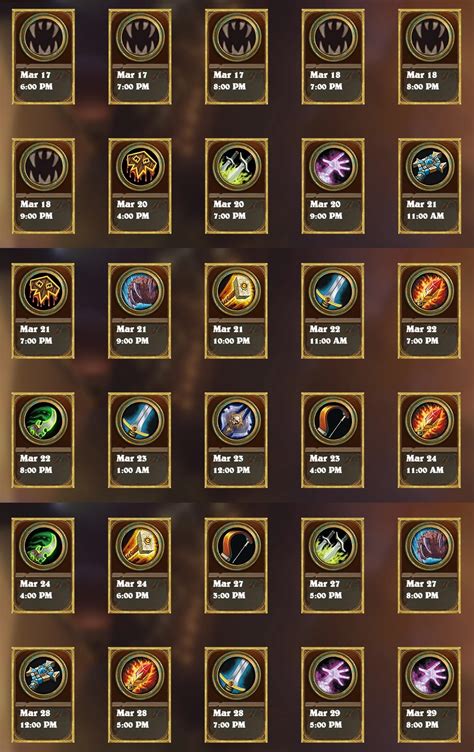The image size is (474, 752).
Task: Click the Mar 29 8:00 PM purple hand card
Action: 429,695
